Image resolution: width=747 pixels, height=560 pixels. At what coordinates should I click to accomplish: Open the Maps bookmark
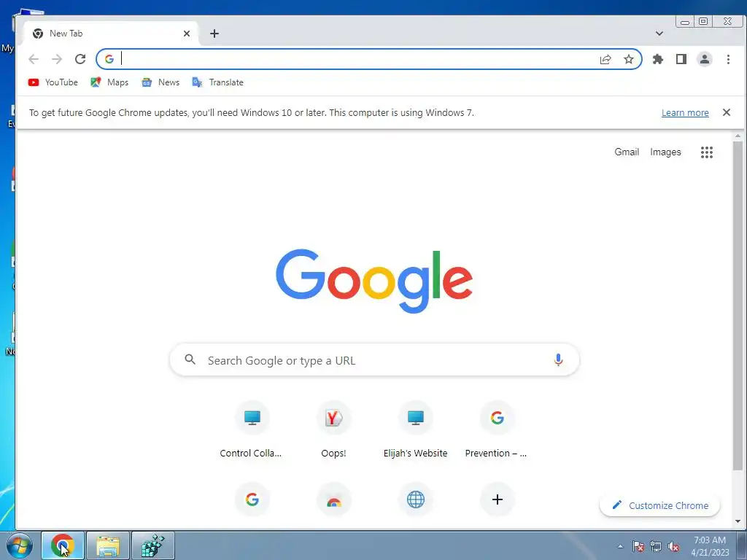click(x=109, y=82)
